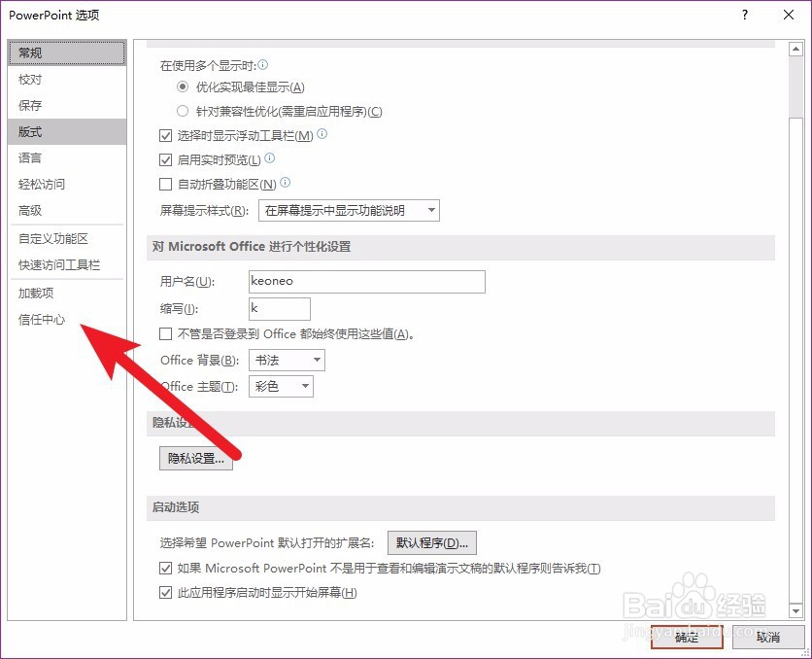Toggle 此应用程序启动时显示开始屏幕 checkbox
Viewport: 812px width, 659px height.
point(165,592)
